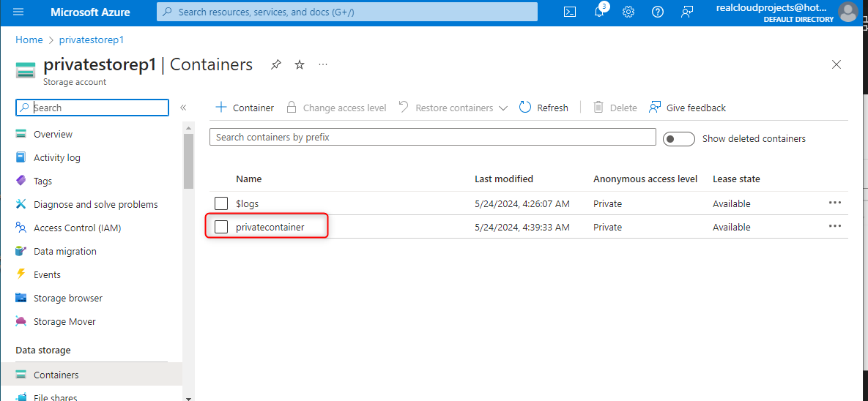Screen dimensions: 868x401
Task: Click the help question mark icon
Action: 658,12
